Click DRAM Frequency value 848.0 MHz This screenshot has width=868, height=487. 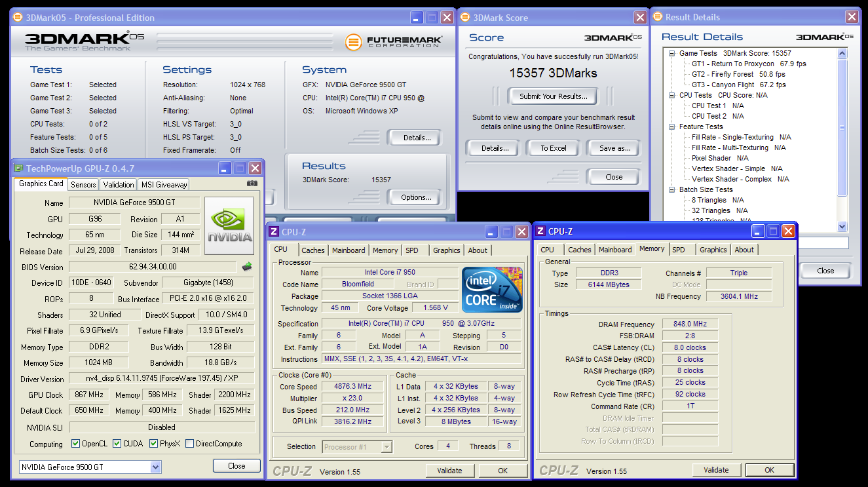coord(690,324)
